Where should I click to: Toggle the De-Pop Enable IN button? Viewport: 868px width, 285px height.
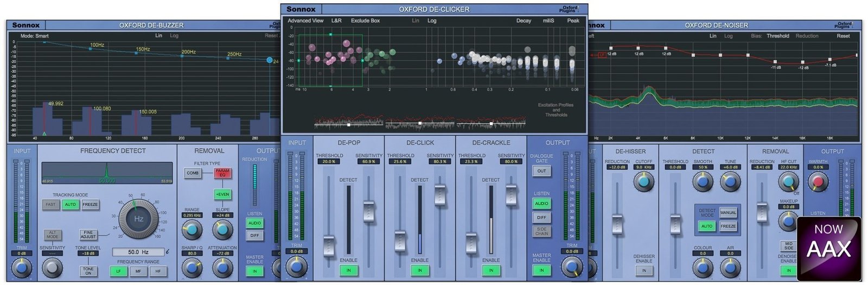(348, 270)
